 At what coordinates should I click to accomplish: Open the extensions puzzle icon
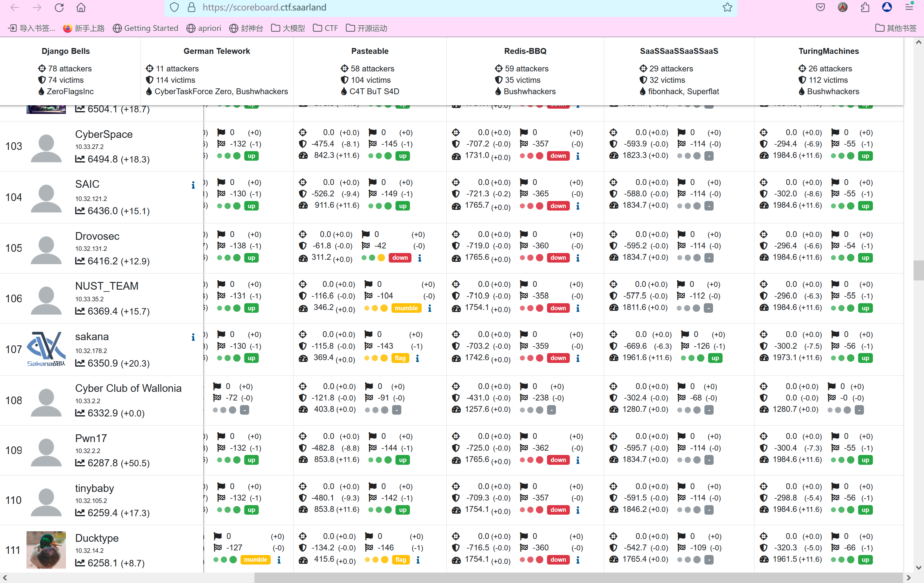865,7
